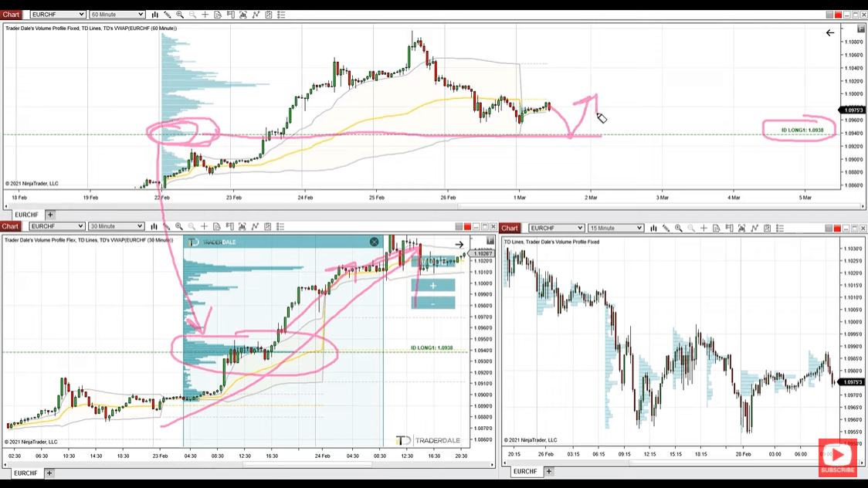This screenshot has height=488, width=868.
Task: Add new tab beside 15 Minute EURCHF tab
Action: (548, 472)
